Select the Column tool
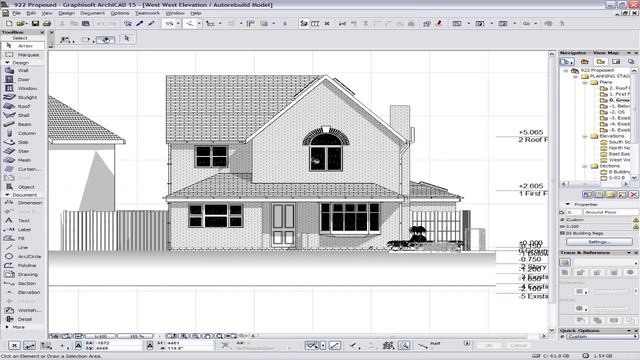Image resolution: width=640 pixels, height=360 pixels. coord(22,133)
